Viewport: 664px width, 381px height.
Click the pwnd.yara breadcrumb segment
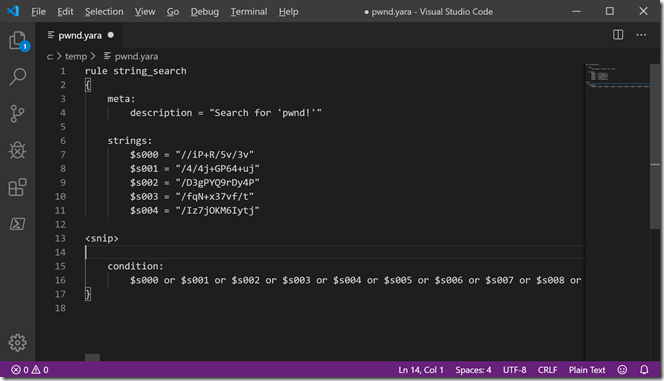[131, 56]
